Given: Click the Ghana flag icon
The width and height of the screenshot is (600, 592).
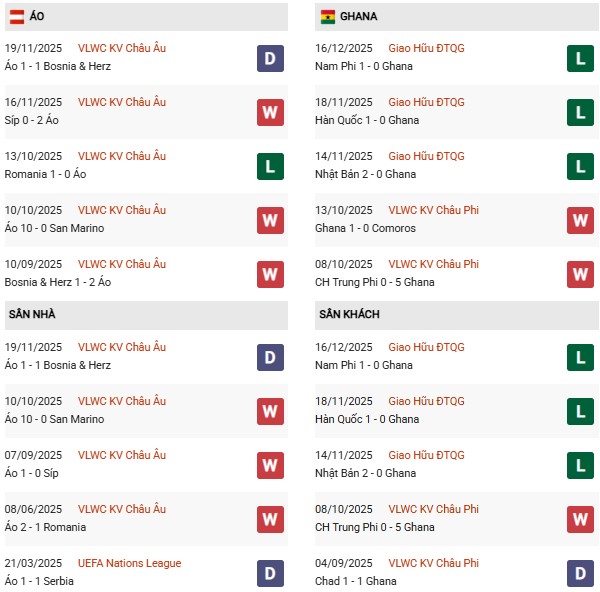Looking at the screenshot, I should point(327,17).
